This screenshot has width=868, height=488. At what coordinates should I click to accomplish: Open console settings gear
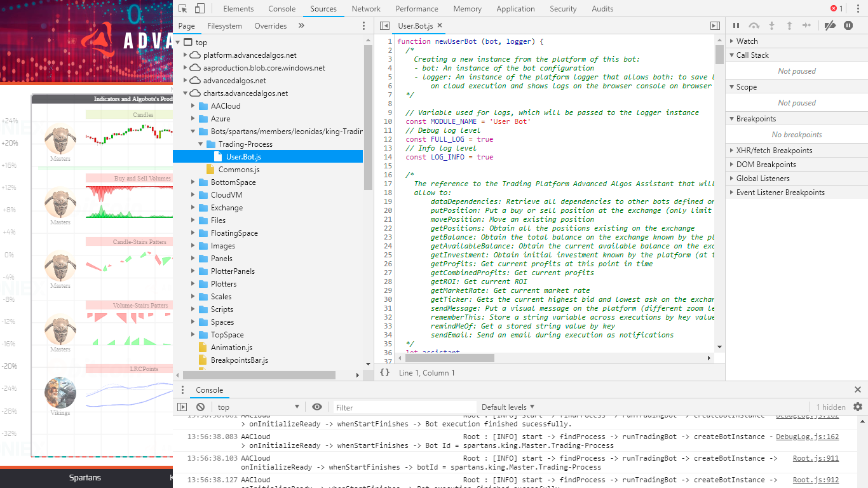(858, 407)
